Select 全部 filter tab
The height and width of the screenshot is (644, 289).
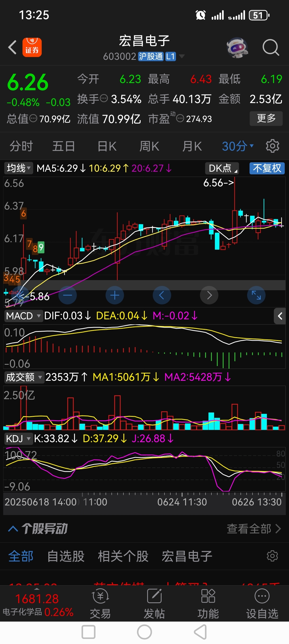(x=21, y=556)
